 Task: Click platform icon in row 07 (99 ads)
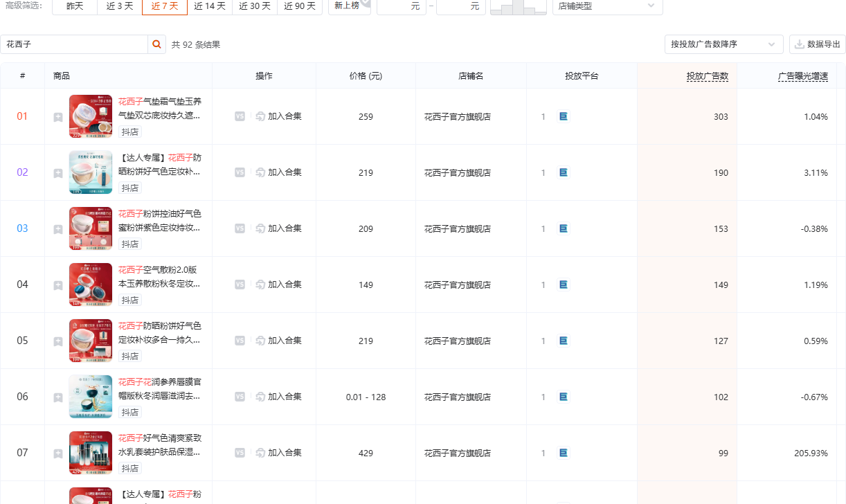[564, 453]
